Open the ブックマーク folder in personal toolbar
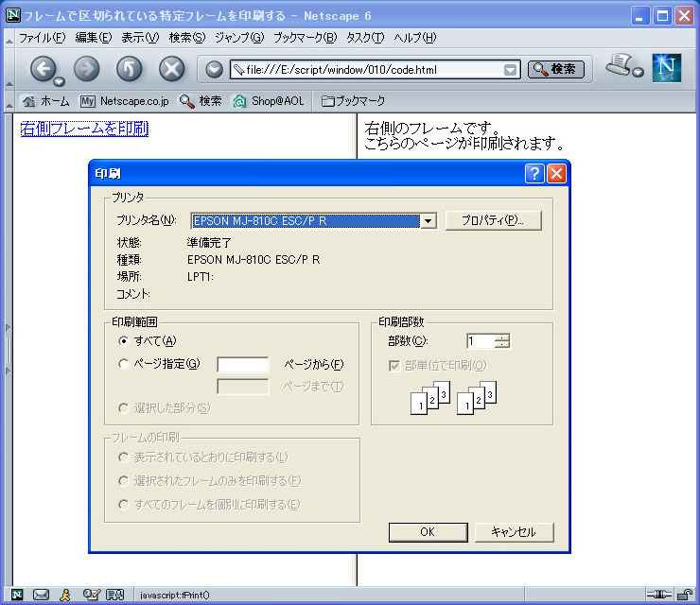 353,101
